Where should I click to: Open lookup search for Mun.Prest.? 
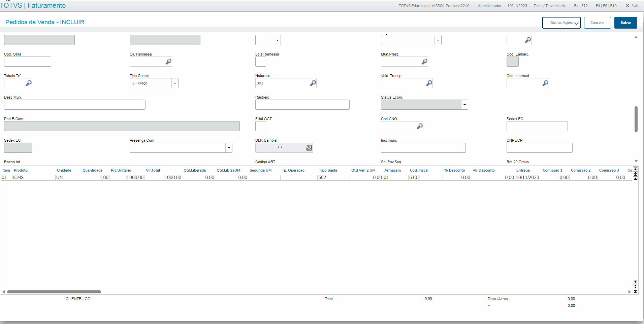tap(424, 62)
